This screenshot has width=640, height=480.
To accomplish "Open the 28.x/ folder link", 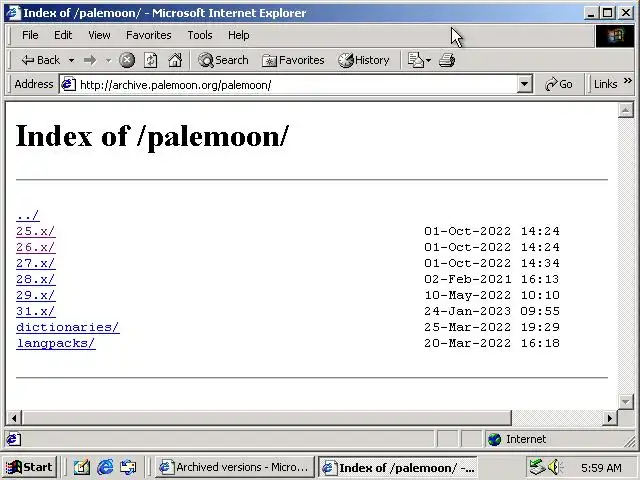I will click(x=36, y=279).
